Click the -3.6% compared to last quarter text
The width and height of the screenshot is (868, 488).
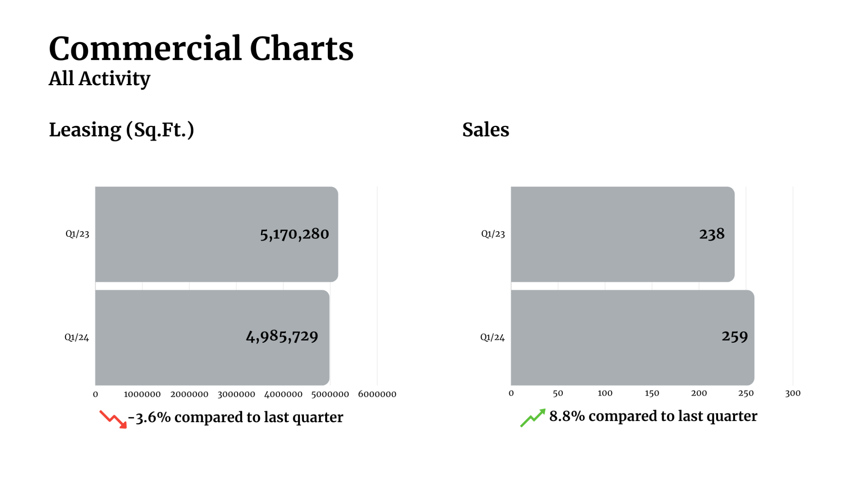click(236, 417)
